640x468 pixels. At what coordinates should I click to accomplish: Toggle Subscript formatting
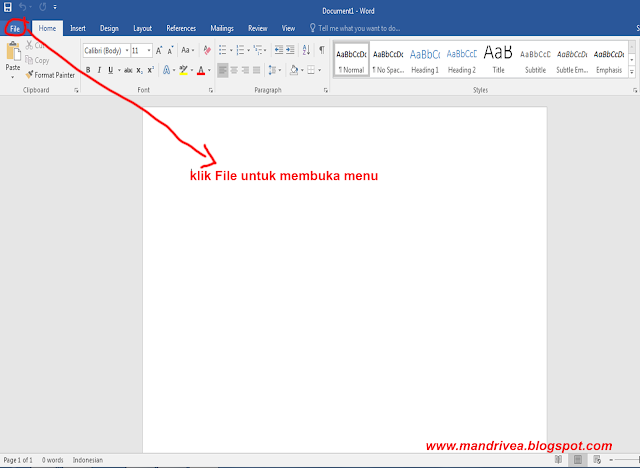[140, 70]
